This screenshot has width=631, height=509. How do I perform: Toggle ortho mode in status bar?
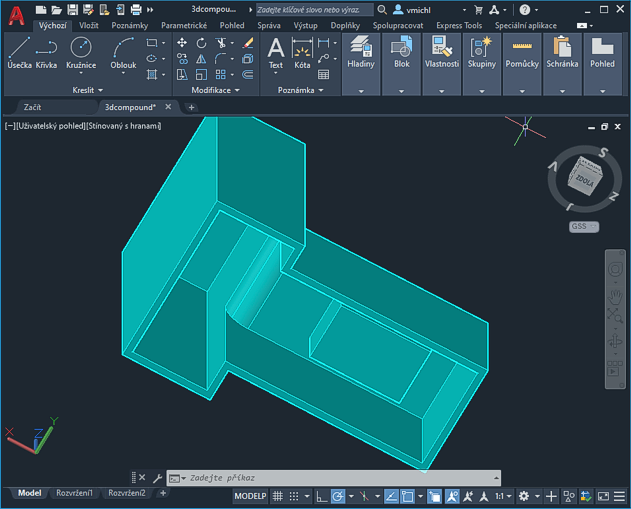pyautogui.click(x=321, y=496)
